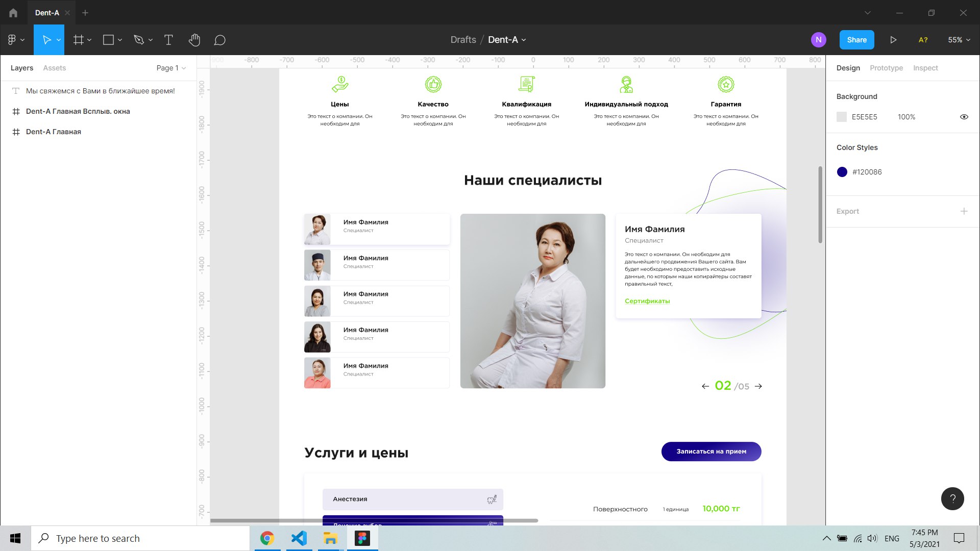Click the Записаться на прием button
Screen dimensions: 980x551
tap(711, 452)
